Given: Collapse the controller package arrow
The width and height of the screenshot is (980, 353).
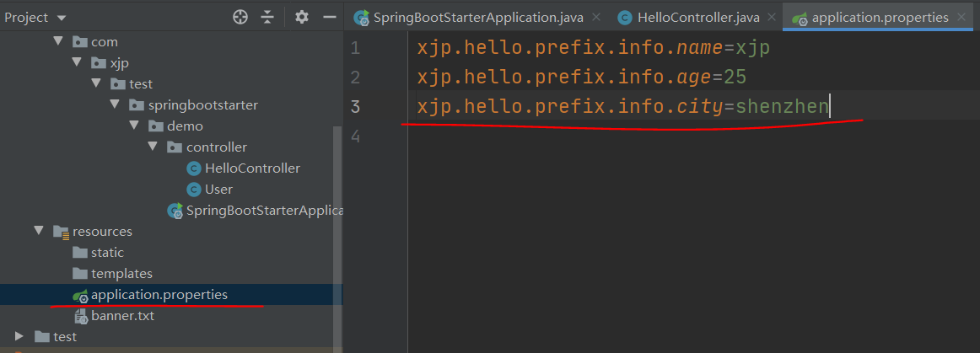Looking at the screenshot, I should tap(153, 147).
